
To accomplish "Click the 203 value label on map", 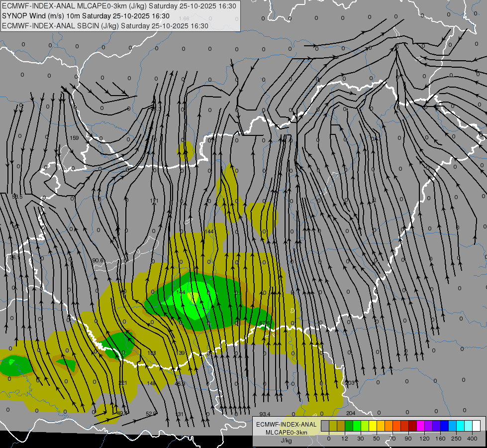I will click(350, 383).
